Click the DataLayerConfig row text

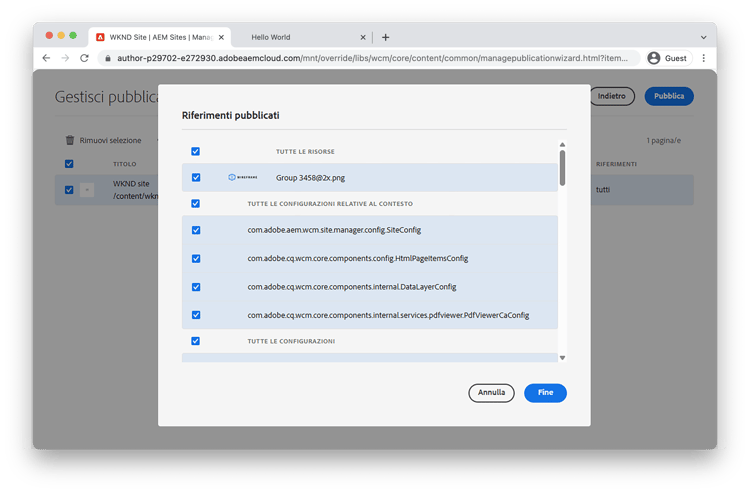pyautogui.click(x=352, y=287)
